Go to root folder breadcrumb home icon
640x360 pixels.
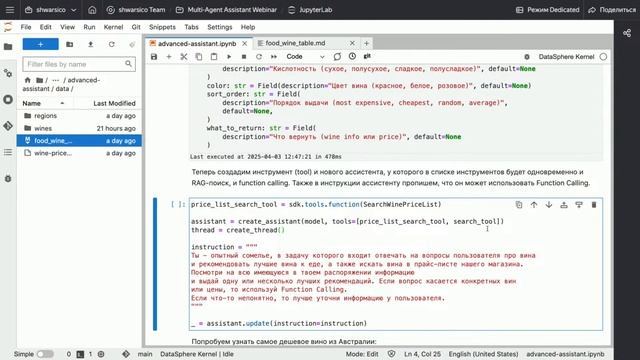[27, 80]
